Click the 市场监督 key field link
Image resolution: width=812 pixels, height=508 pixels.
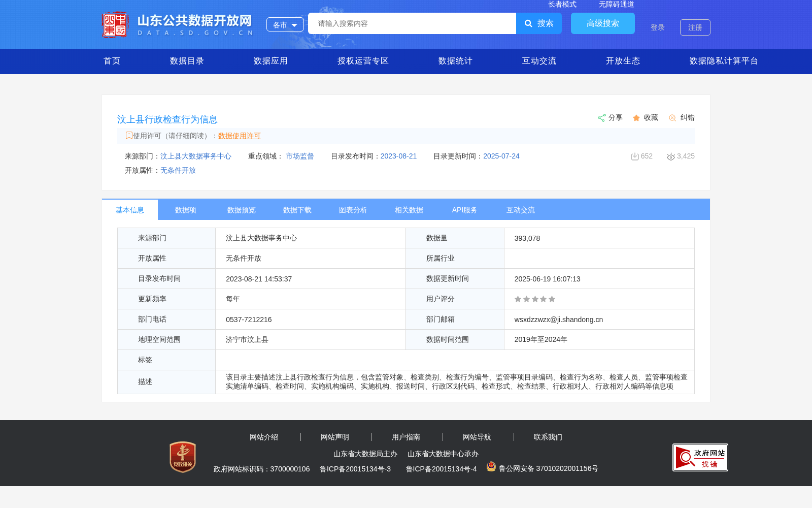pos(299,156)
